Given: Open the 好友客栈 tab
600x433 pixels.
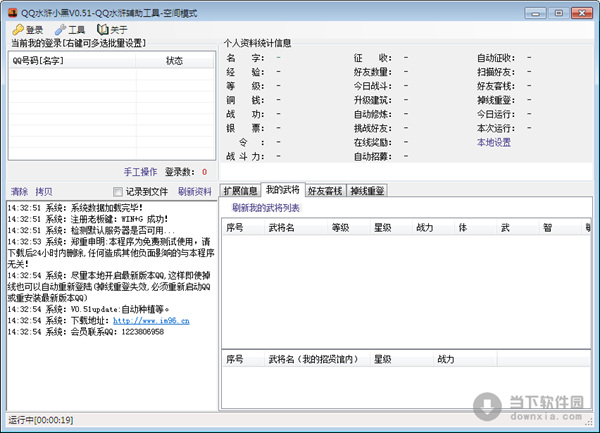Looking at the screenshot, I should click(324, 190).
